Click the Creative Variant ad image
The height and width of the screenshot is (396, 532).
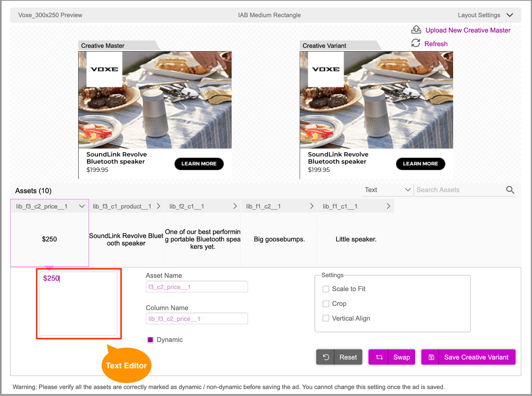pos(377,100)
